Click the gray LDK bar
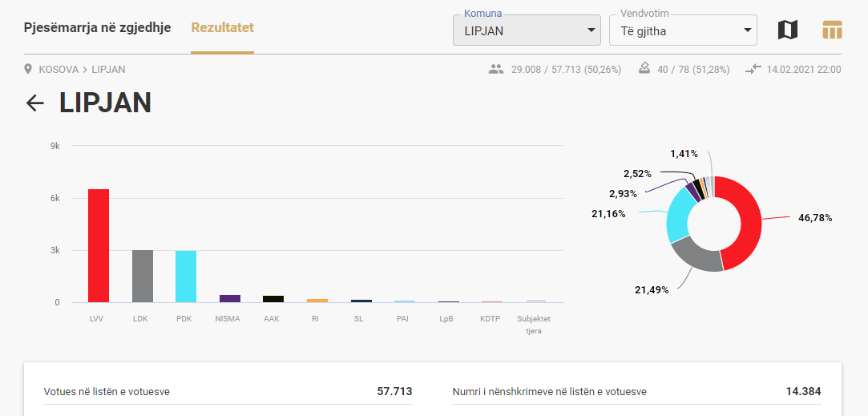This screenshot has width=868, height=416. (x=143, y=276)
